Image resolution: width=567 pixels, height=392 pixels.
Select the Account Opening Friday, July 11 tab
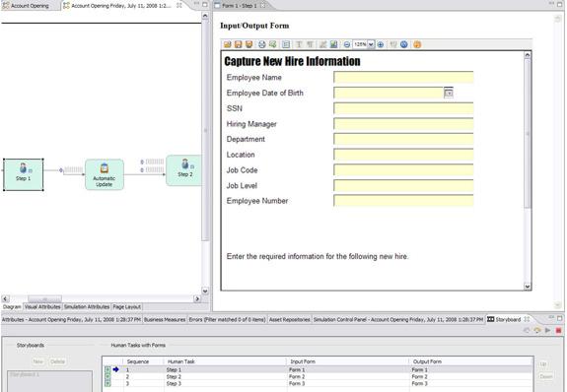(x=121, y=6)
